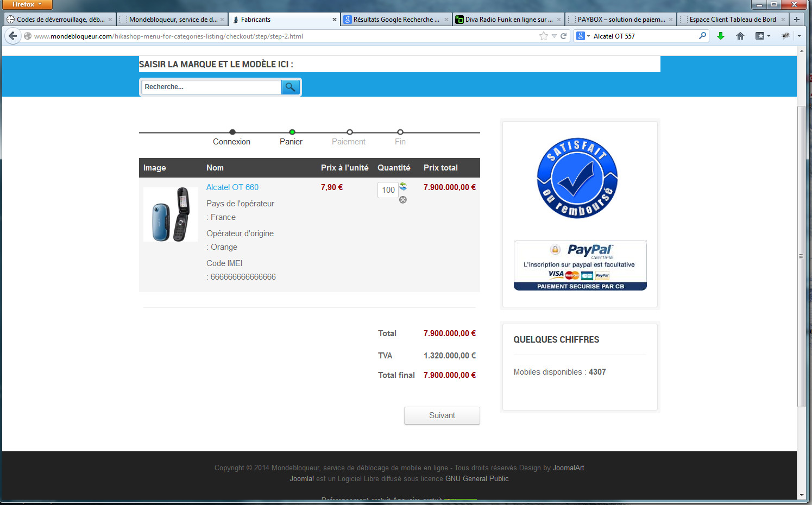Click the Prix total column header

pos(440,168)
